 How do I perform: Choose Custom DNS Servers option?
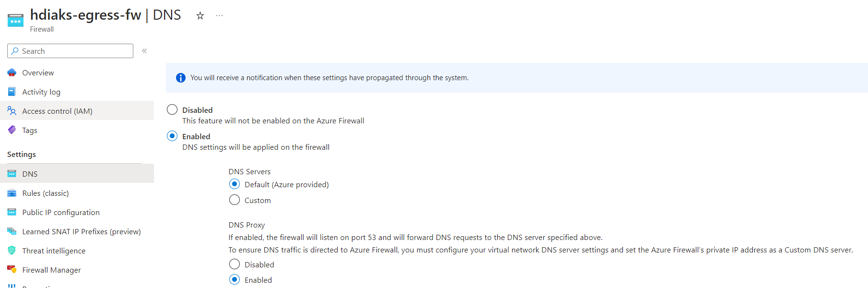click(x=235, y=200)
